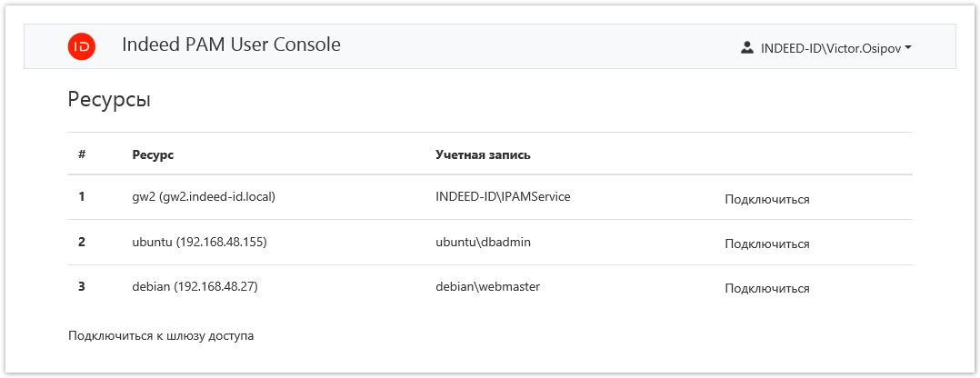Viewport: 980px width, 378px height.
Task: Click the ubuntu\dbadmin account entry
Action: tap(483, 243)
